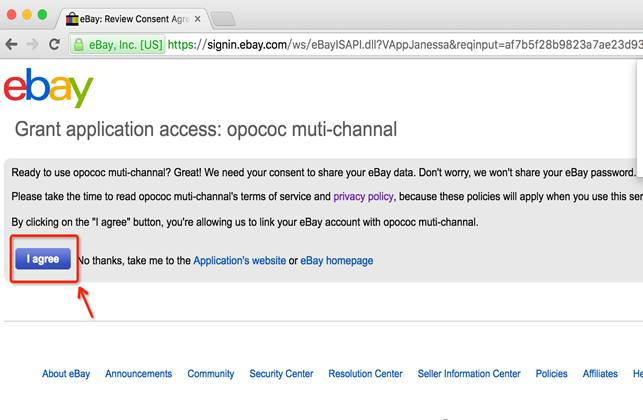Open the Policies footer link

pos(552,374)
